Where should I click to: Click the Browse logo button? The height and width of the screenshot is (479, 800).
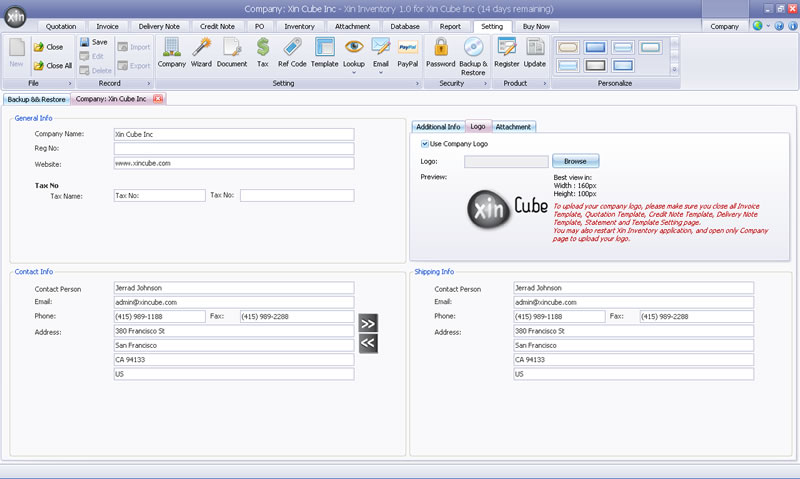[x=576, y=161]
